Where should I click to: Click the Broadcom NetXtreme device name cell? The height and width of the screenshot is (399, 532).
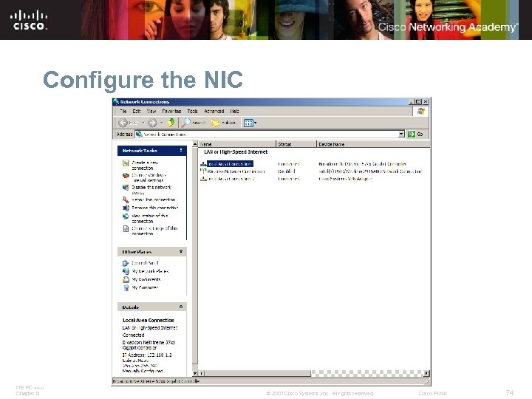click(x=362, y=164)
